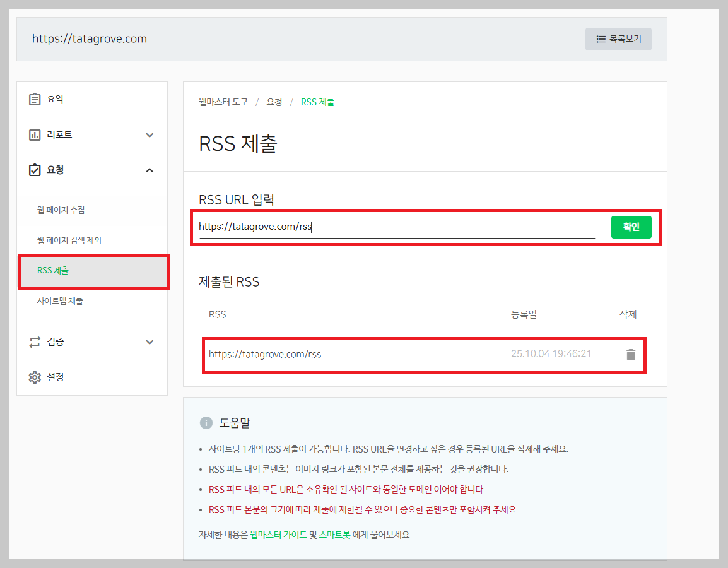Viewport: 728px width, 568px height.
Task: Open the 설정 settings gear icon
Action: point(36,377)
